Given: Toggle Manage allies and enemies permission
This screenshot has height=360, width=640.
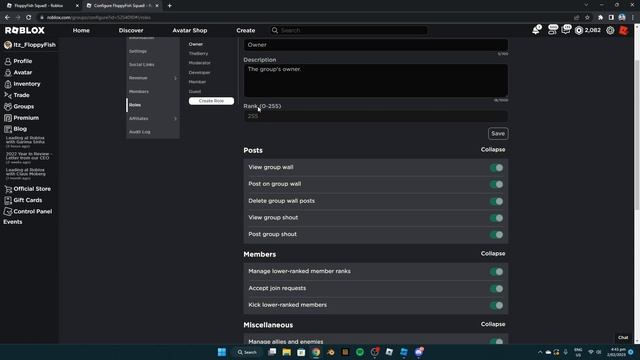Looking at the screenshot, I should point(496,342).
